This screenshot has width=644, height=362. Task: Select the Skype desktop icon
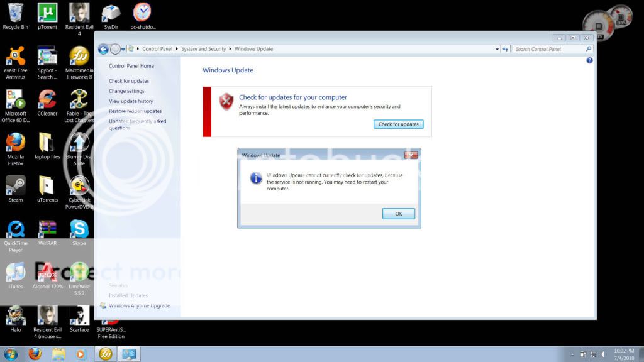[79, 231]
